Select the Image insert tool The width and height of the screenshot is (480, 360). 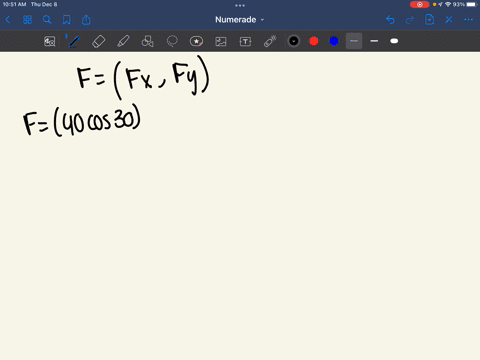pyautogui.click(x=221, y=41)
